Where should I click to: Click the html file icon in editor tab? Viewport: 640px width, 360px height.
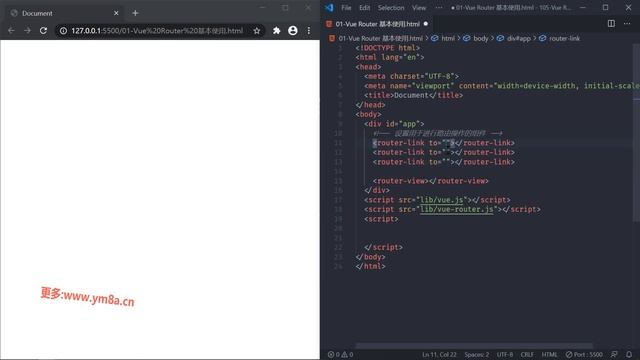(329, 24)
